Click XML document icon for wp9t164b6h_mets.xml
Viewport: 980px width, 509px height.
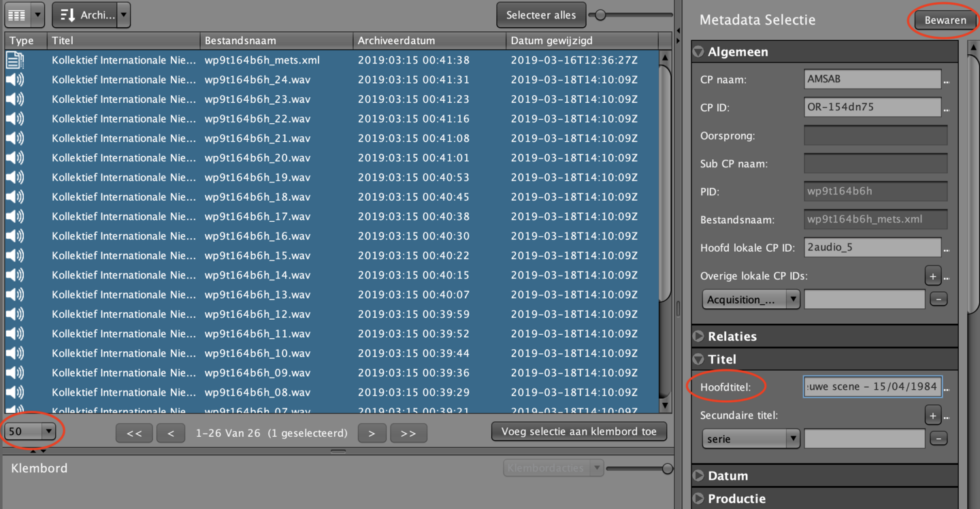pyautogui.click(x=15, y=60)
